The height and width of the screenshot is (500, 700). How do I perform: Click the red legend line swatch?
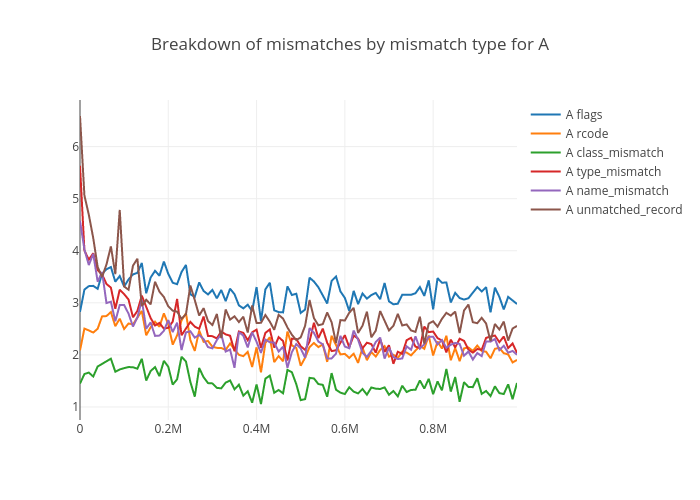tap(545, 172)
